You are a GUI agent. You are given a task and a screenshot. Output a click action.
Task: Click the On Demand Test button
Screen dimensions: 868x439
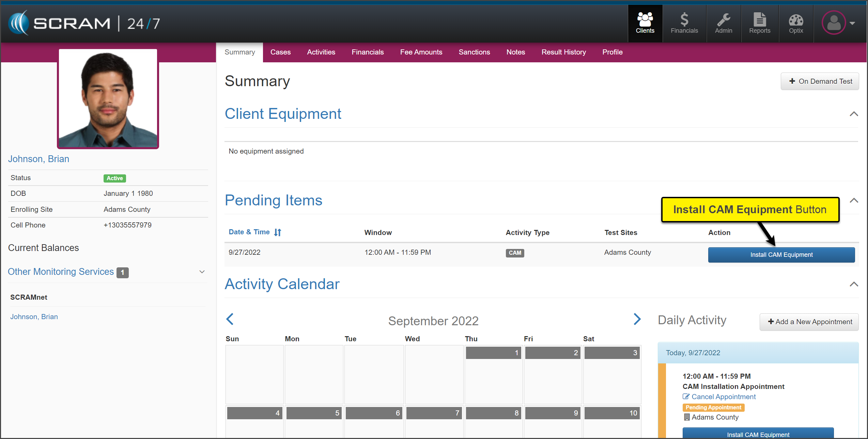[x=820, y=81]
